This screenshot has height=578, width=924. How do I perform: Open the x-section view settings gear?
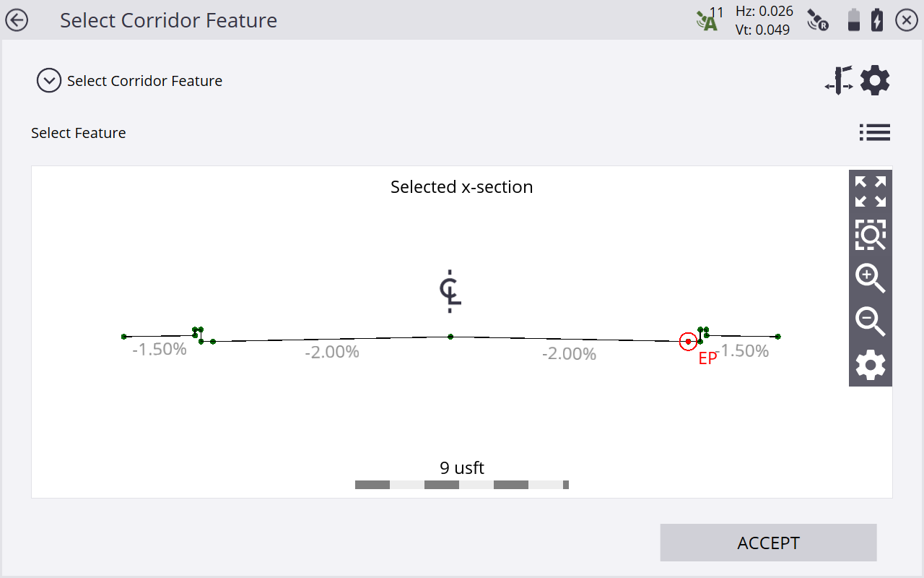pyautogui.click(x=871, y=366)
